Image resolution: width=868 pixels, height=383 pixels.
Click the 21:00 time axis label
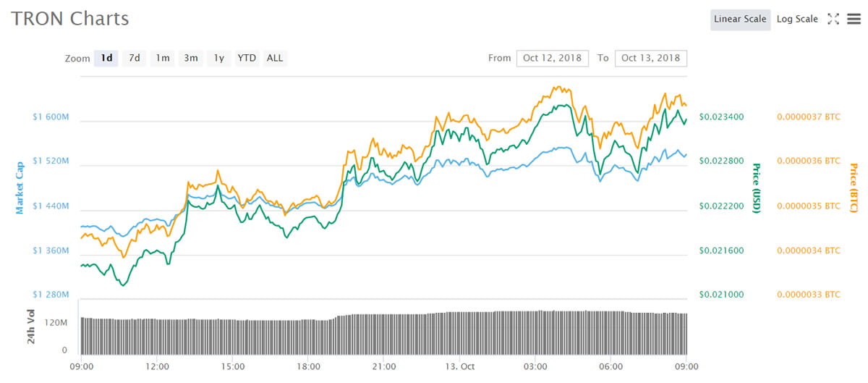tap(384, 366)
